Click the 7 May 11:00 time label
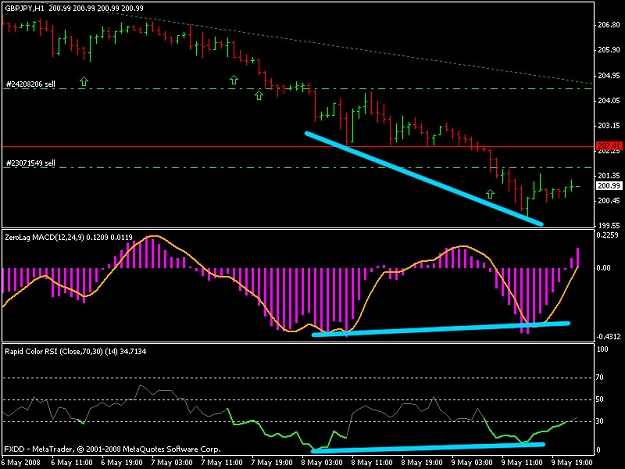The image size is (625, 469). click(222, 463)
